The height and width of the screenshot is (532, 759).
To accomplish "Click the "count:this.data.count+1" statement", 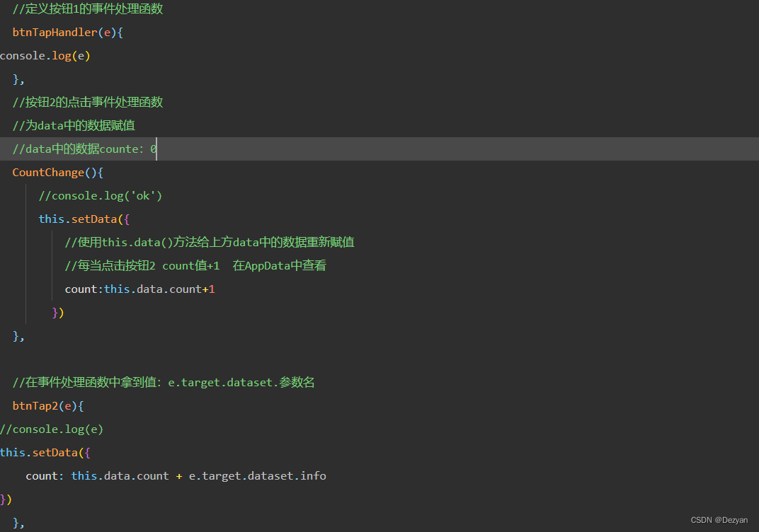I will 139,289.
